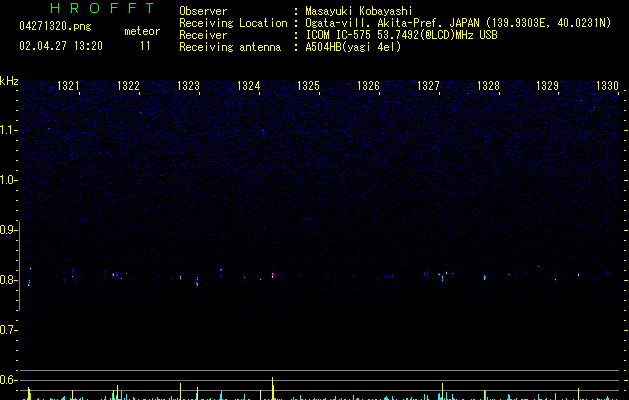Click the 1328 time marker
629x400 pixels.
point(488,85)
